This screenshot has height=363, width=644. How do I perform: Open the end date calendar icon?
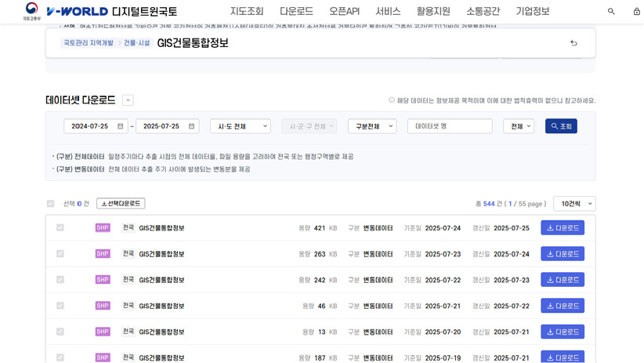click(x=192, y=126)
